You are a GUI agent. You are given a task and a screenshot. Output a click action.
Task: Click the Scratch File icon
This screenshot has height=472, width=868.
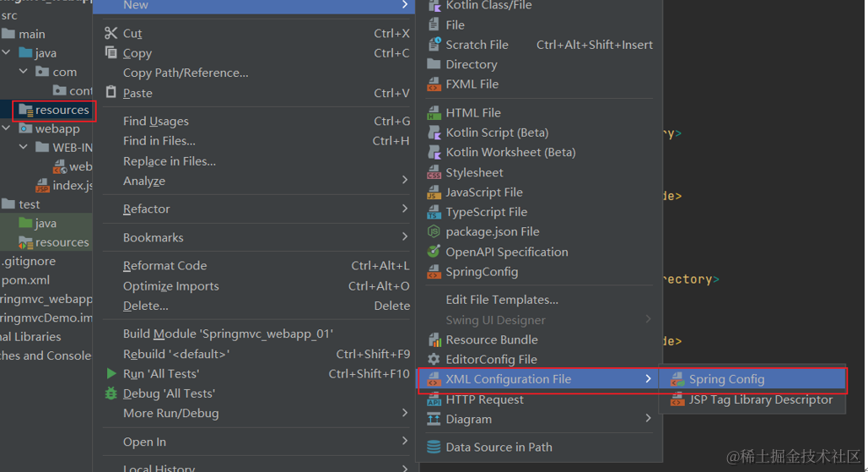click(x=434, y=44)
